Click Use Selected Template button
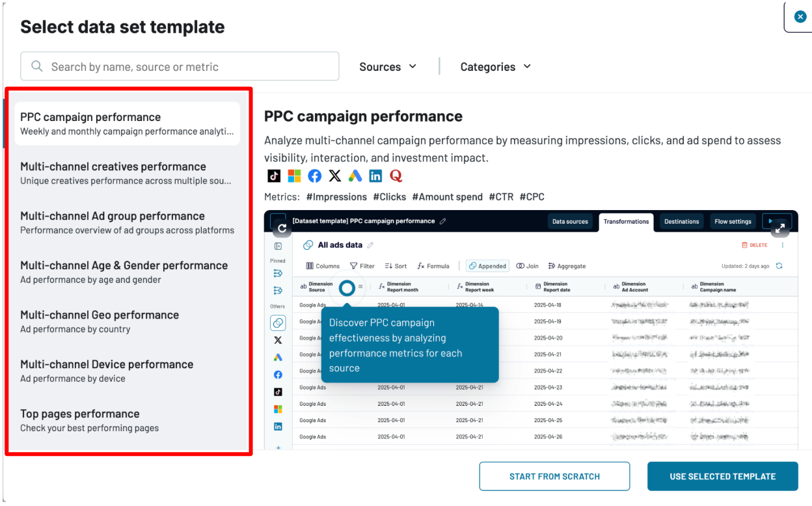This screenshot has height=506, width=812. pos(722,477)
